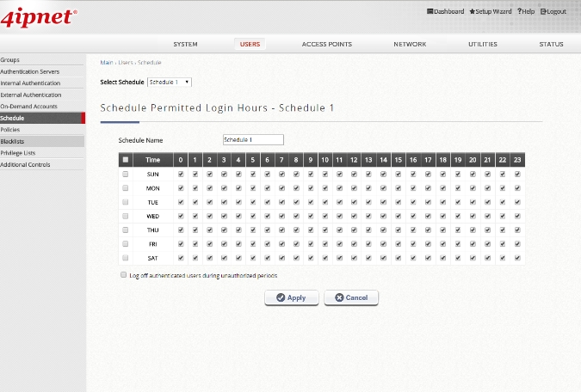Toggle the WED row checkbox
Screen dimensions: 581x392
(126, 216)
